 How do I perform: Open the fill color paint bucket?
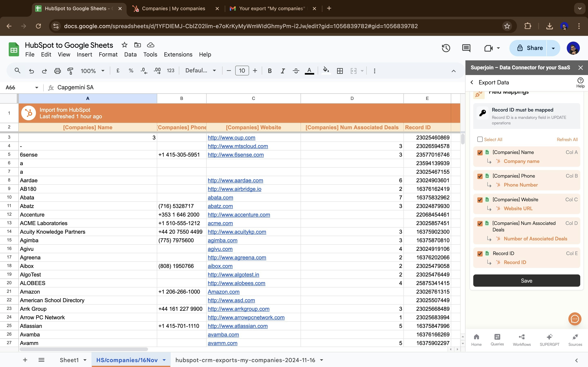[x=326, y=71]
